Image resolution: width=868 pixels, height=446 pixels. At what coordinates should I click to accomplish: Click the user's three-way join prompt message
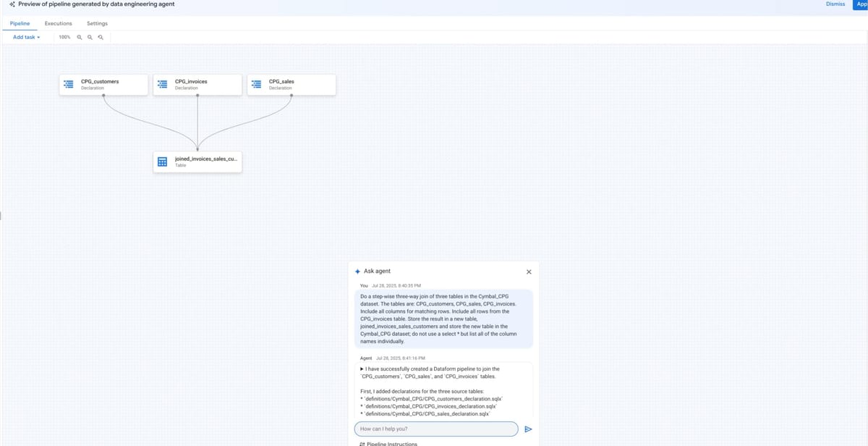(444, 319)
